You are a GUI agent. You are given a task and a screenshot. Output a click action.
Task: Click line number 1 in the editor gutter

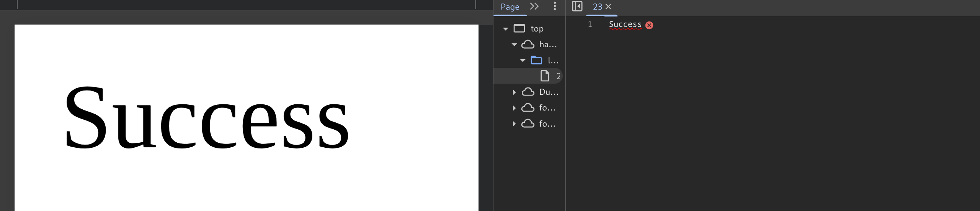590,25
